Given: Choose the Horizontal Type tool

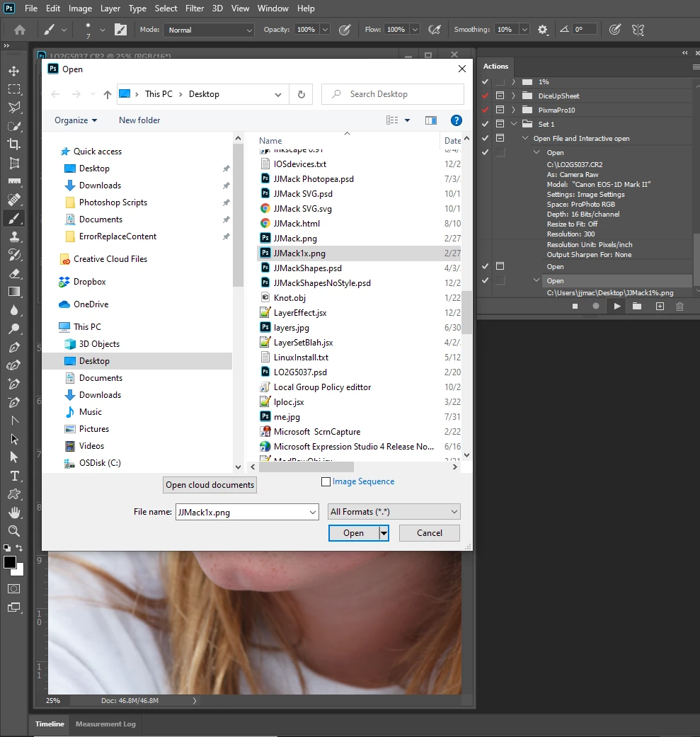Looking at the screenshot, I should point(14,476).
